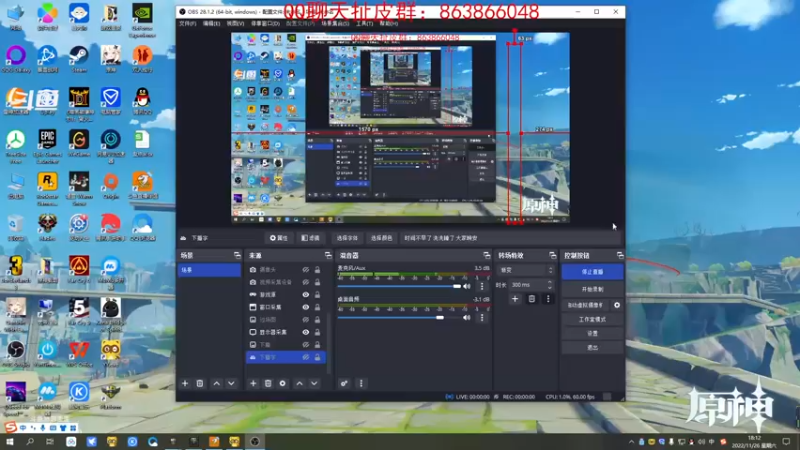Adjust the 300 ms duration stepper
Screen dimensions: 800x450
coord(549,285)
